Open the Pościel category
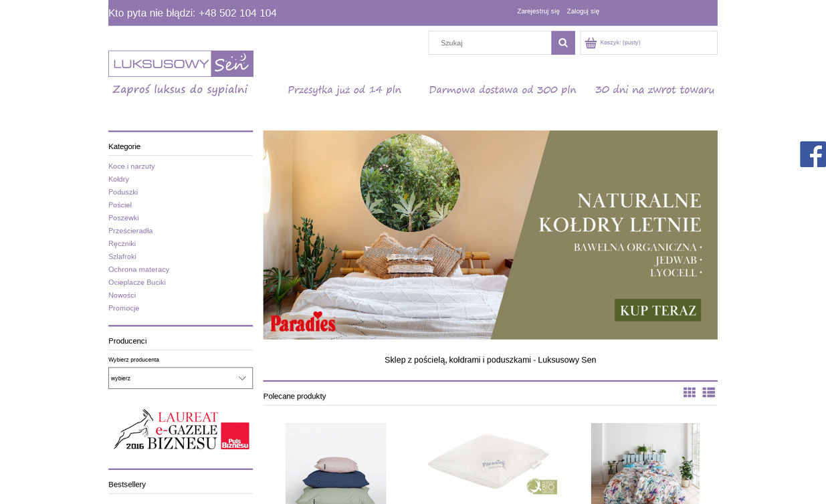This screenshot has width=826, height=504. click(x=120, y=205)
